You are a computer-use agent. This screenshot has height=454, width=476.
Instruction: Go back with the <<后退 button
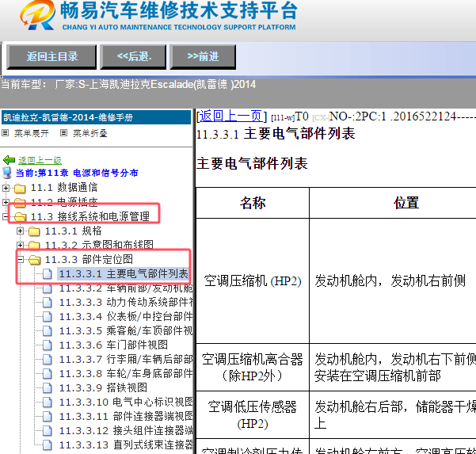133,57
